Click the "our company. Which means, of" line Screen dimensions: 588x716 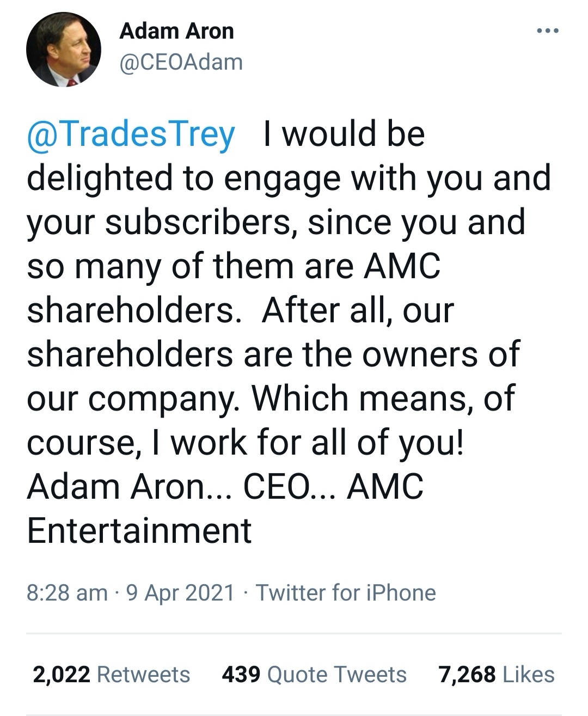click(x=271, y=399)
